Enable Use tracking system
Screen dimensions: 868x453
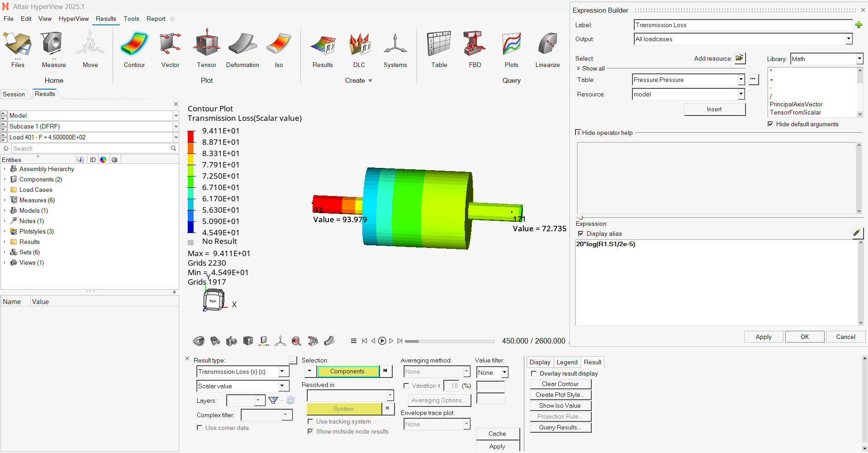click(x=310, y=421)
